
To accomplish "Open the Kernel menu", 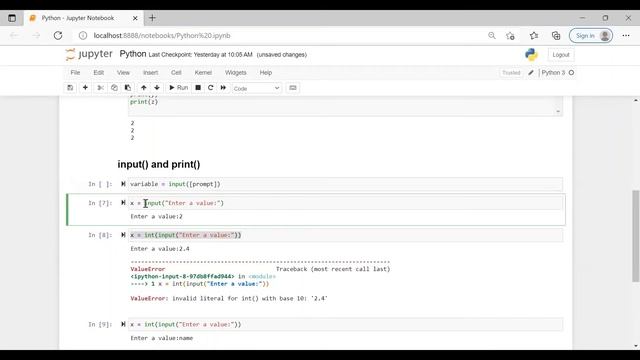I will point(203,73).
